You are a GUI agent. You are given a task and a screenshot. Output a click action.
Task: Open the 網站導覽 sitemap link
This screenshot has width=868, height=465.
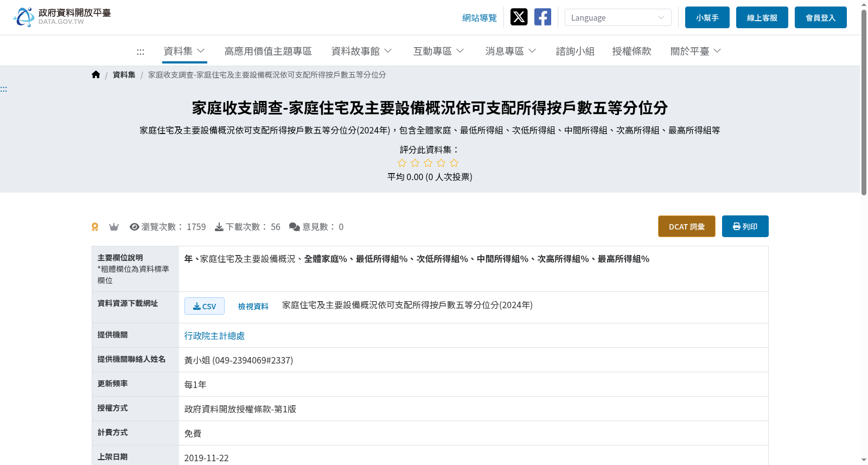tap(480, 18)
